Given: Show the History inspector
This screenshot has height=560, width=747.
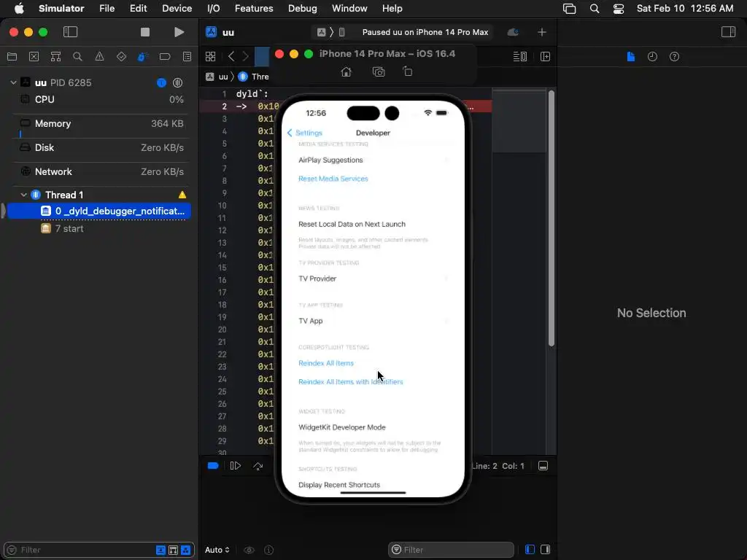Looking at the screenshot, I should click(652, 57).
